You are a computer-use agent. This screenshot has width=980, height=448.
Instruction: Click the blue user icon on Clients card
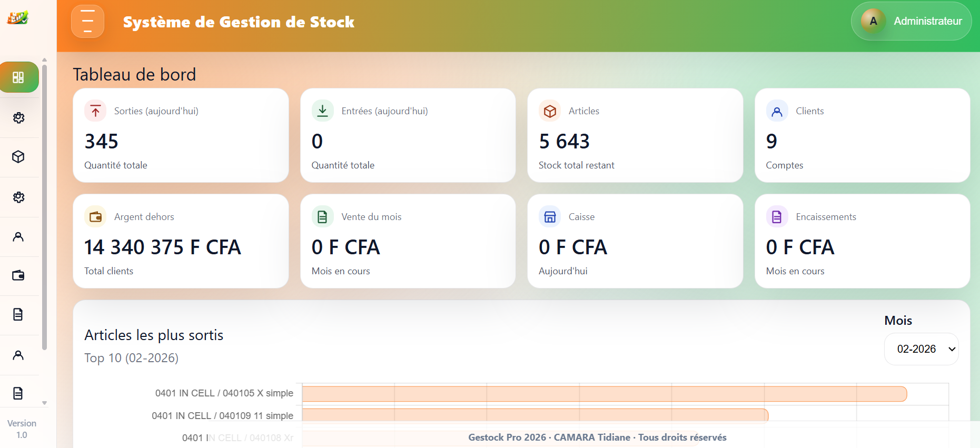pyautogui.click(x=777, y=111)
